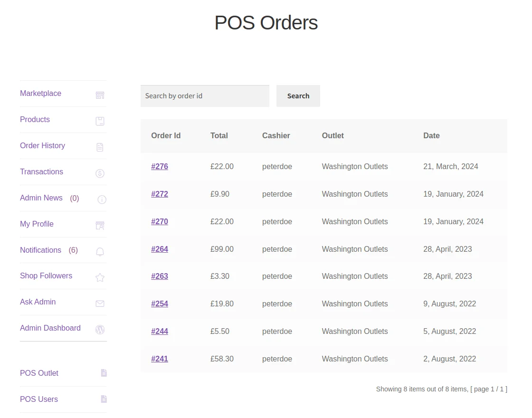Viewport: 532px width, 418px height.
Task: Click the Order History document icon
Action: click(100, 147)
